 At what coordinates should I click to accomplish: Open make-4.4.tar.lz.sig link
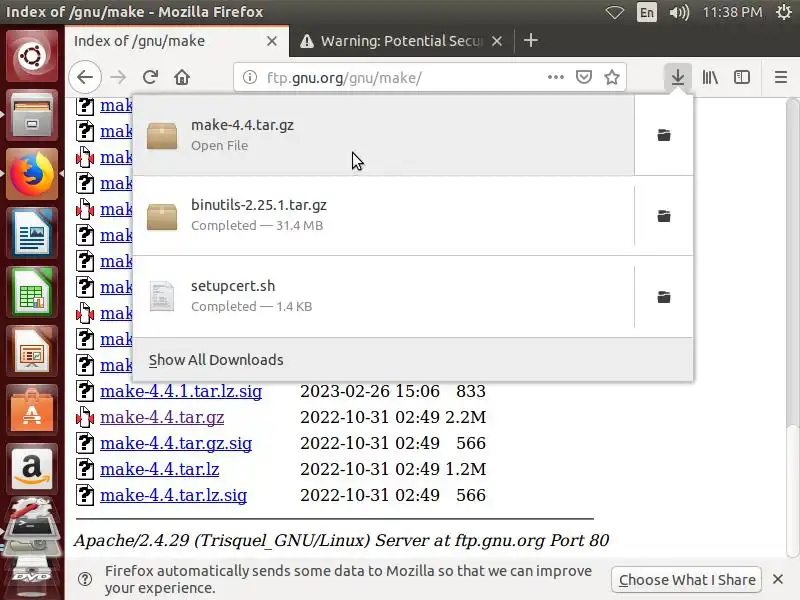click(173, 495)
